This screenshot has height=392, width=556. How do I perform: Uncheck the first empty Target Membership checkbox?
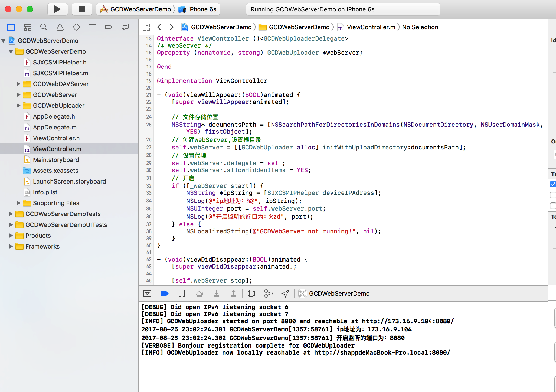(x=553, y=195)
